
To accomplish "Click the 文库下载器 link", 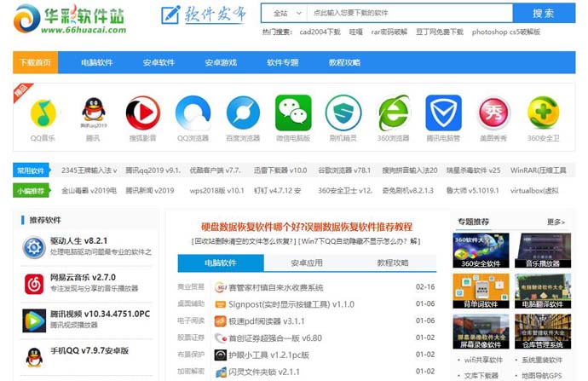I will (x=481, y=375).
